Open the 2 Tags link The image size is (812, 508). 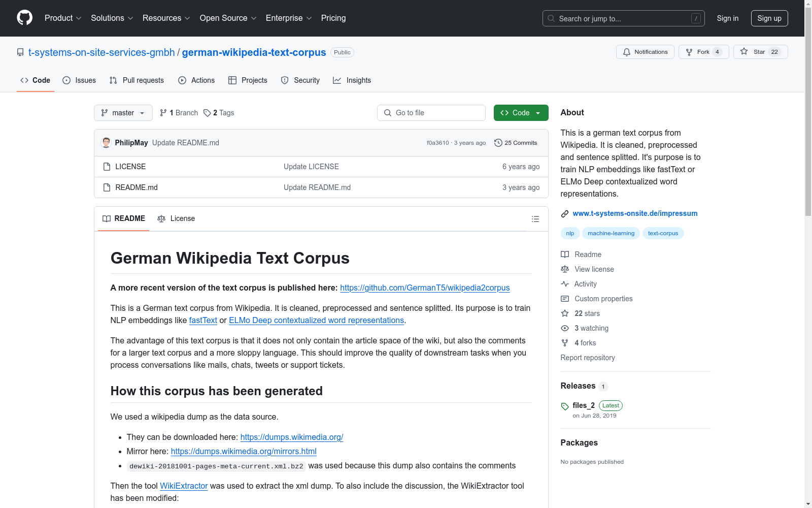tap(219, 113)
